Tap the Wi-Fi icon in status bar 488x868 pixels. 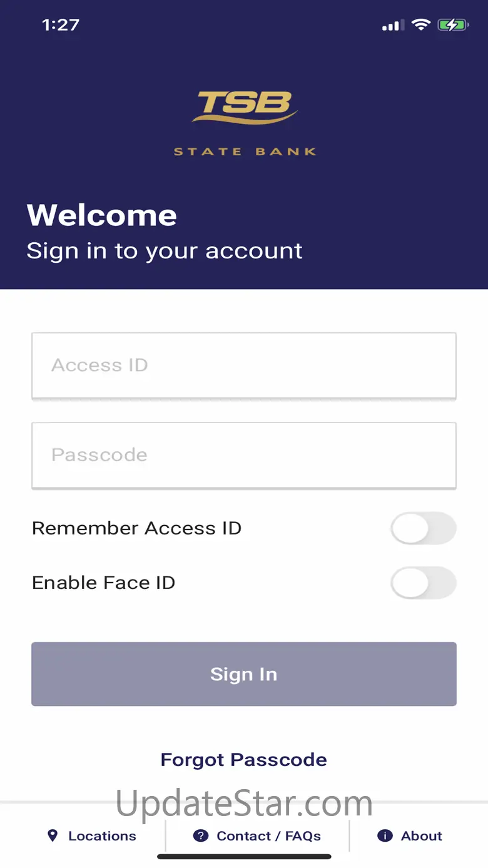click(421, 25)
